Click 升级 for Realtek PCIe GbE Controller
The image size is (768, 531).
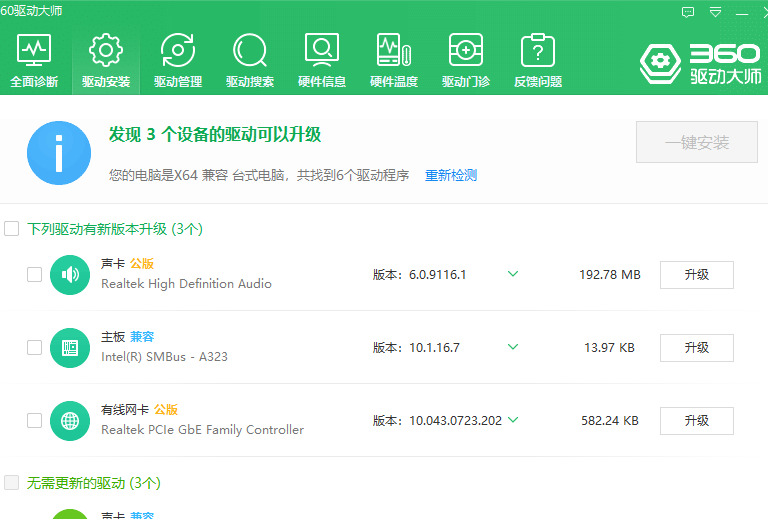click(x=696, y=421)
